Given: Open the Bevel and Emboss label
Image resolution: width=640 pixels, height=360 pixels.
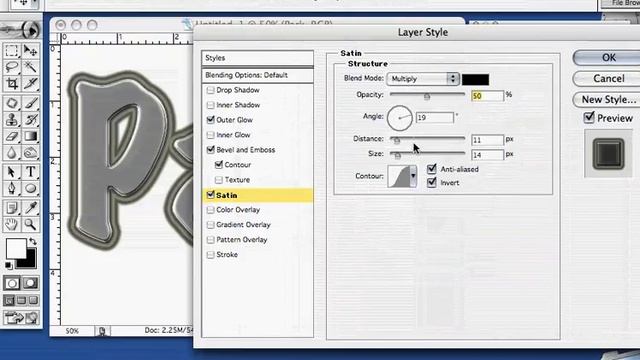Looking at the screenshot, I should [x=246, y=150].
